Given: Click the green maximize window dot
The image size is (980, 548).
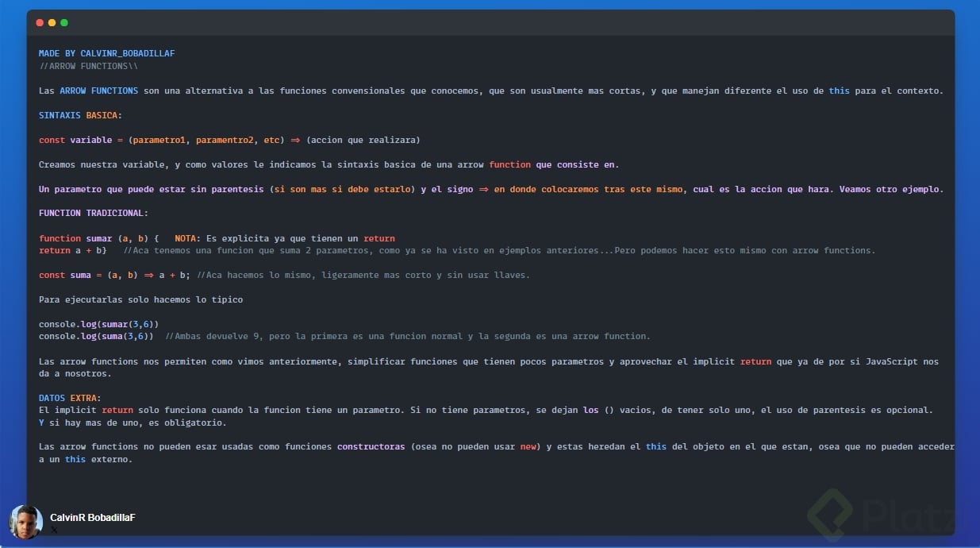Looking at the screenshot, I should (x=64, y=23).
